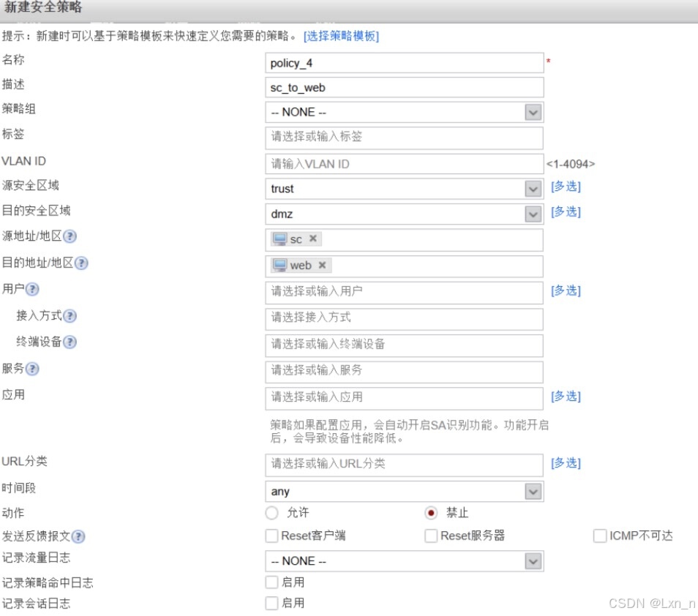Click the 服务 input field
The width and height of the screenshot is (698, 616).
(404, 372)
